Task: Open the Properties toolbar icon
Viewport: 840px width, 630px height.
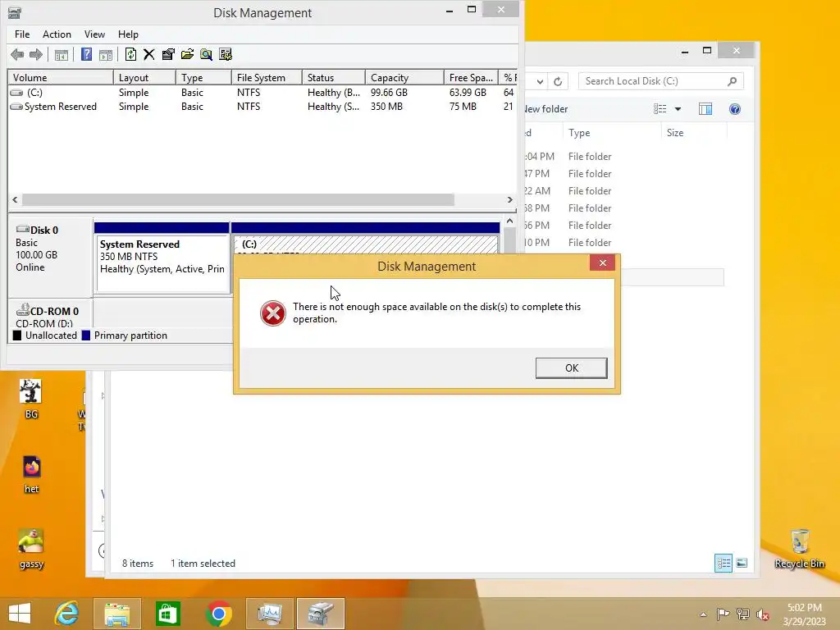Action: (x=168, y=54)
